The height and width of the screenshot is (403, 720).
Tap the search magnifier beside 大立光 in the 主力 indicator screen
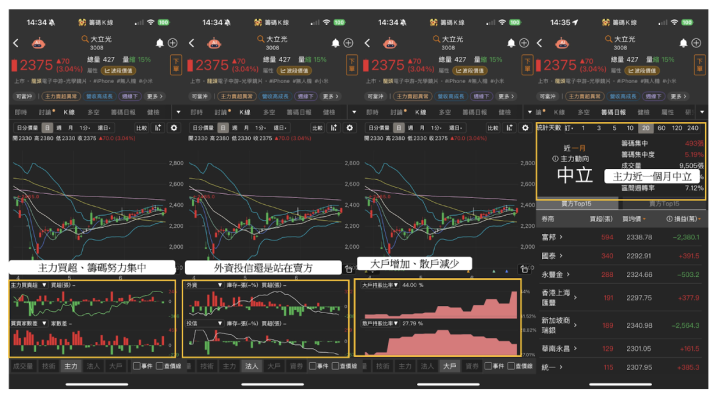[85, 39]
